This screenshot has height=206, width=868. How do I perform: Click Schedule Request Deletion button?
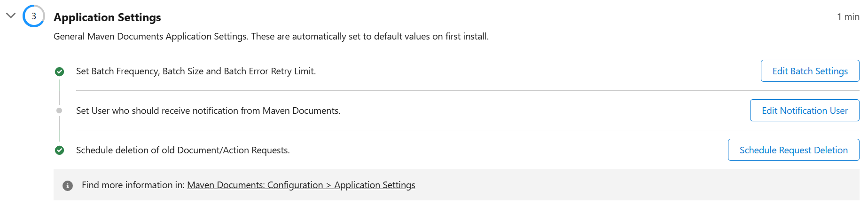click(x=794, y=150)
